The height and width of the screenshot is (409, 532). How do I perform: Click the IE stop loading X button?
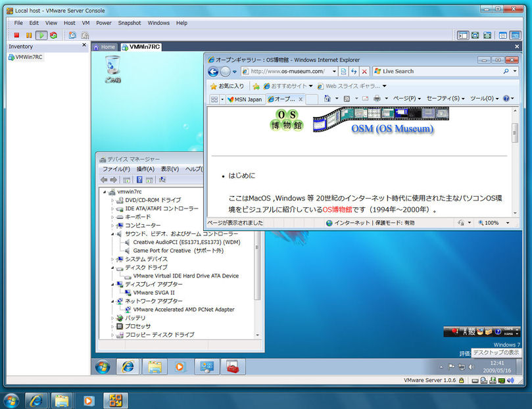[364, 71]
